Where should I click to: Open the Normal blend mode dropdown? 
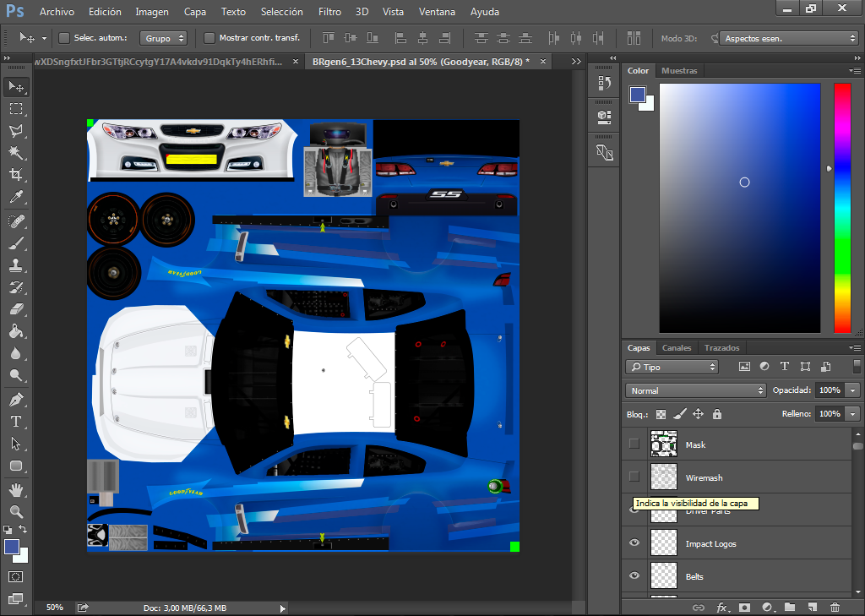pyautogui.click(x=696, y=390)
